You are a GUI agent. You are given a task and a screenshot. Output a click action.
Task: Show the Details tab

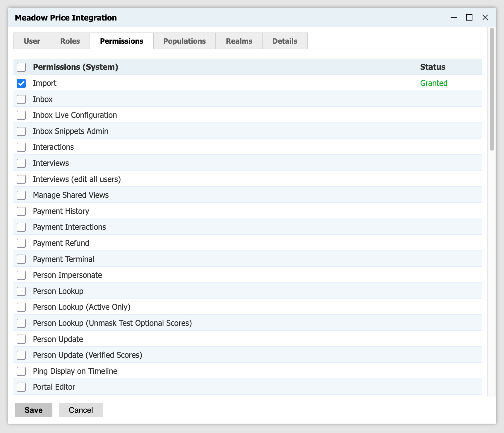(x=285, y=41)
